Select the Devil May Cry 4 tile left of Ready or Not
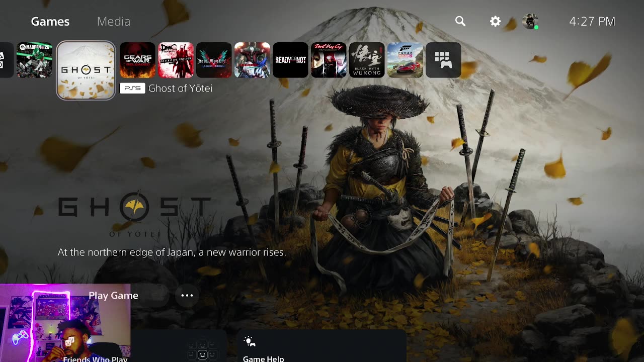 coord(252,60)
